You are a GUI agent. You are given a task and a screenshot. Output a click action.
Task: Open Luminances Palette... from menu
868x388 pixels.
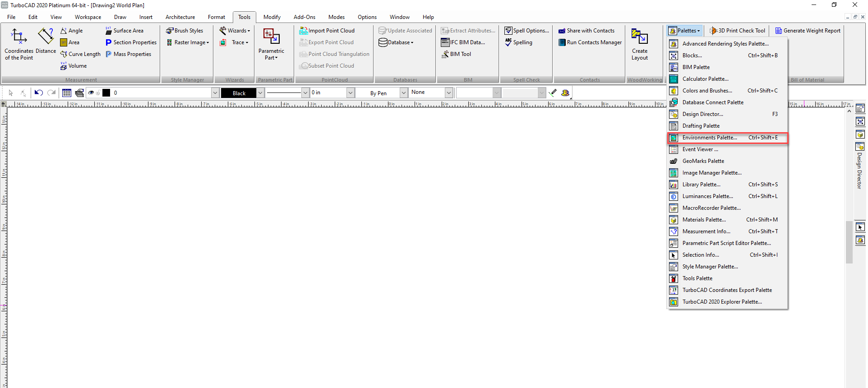click(728, 196)
